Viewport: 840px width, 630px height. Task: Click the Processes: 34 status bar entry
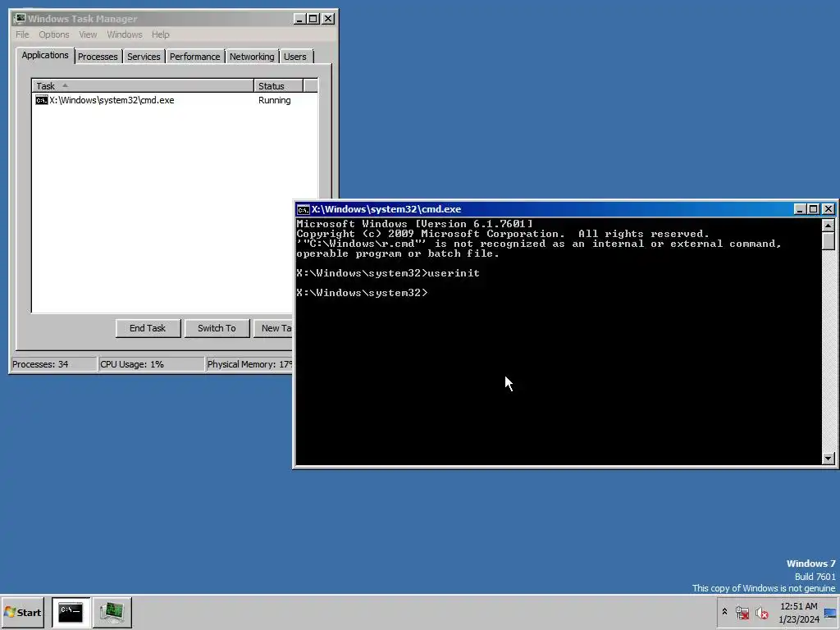click(x=53, y=364)
